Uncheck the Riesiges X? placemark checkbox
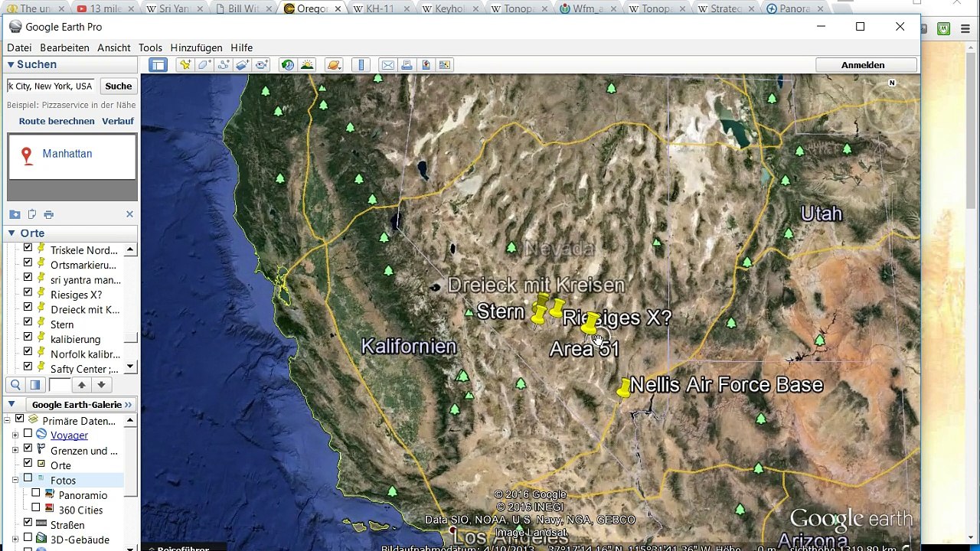 coord(28,292)
